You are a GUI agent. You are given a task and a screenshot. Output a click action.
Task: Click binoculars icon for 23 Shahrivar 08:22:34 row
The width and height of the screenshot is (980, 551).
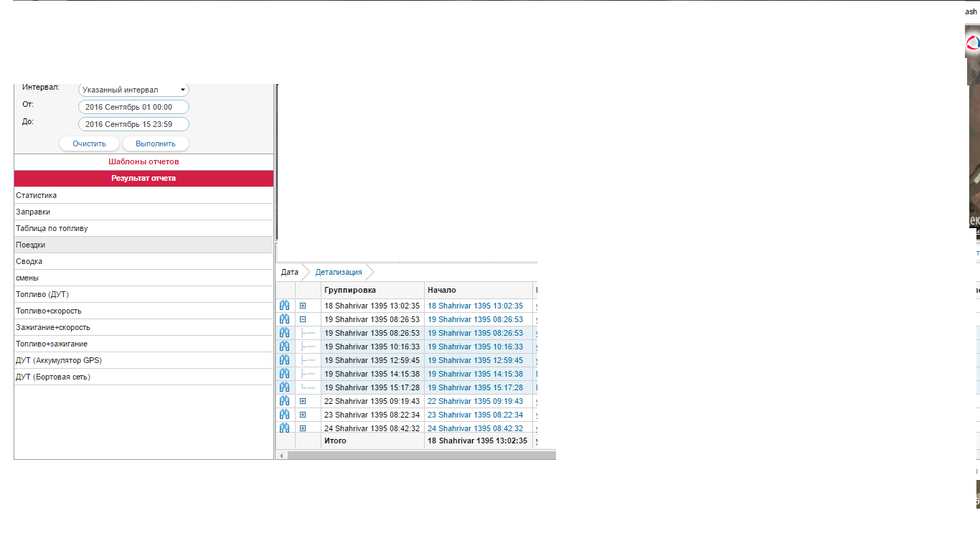[284, 415]
